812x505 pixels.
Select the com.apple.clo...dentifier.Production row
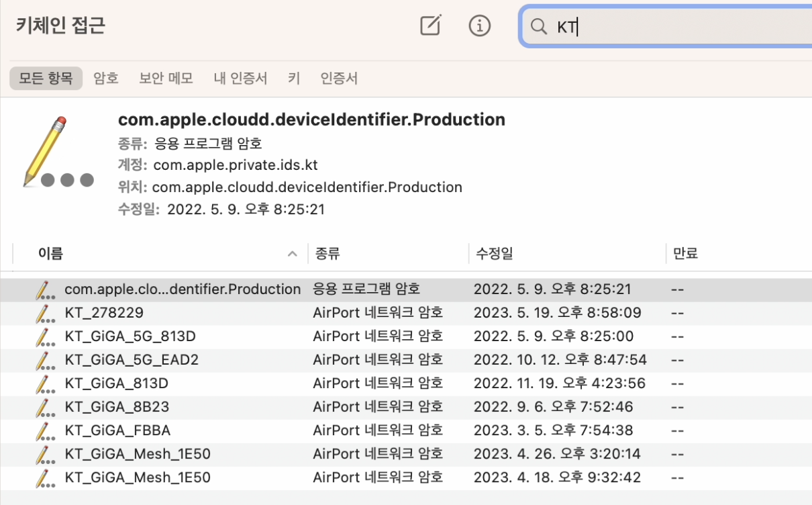point(406,289)
